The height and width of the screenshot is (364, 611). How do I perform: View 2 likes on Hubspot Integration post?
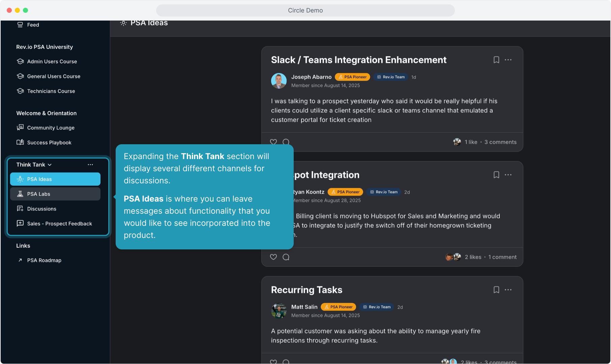click(x=473, y=257)
